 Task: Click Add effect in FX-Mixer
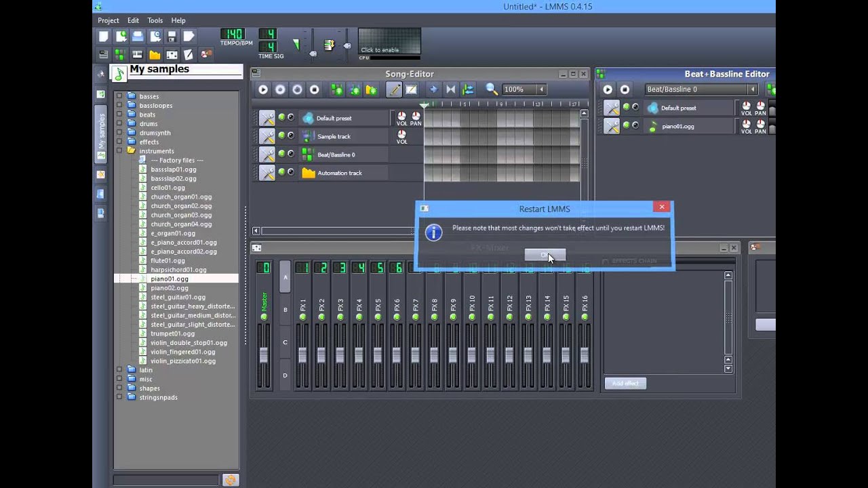click(x=625, y=383)
